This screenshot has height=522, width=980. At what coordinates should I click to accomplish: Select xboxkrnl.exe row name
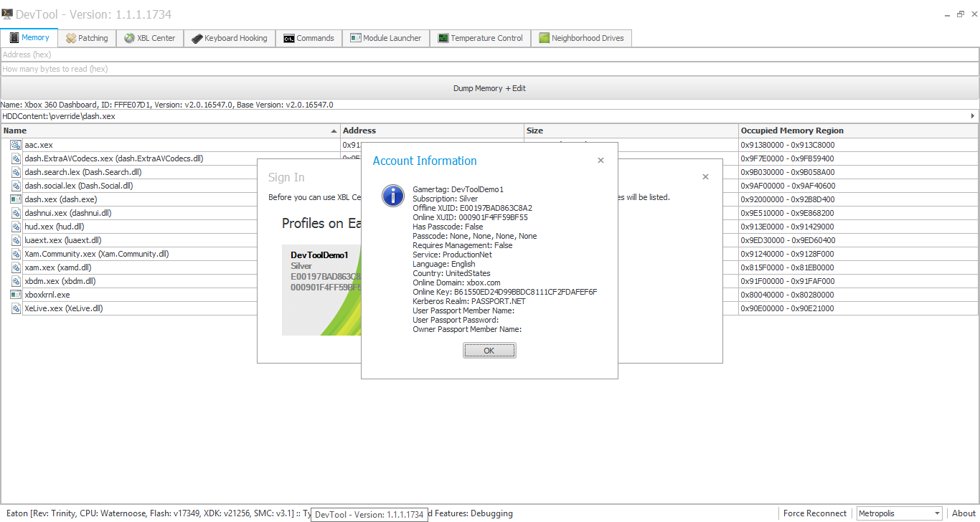pyautogui.click(x=47, y=295)
